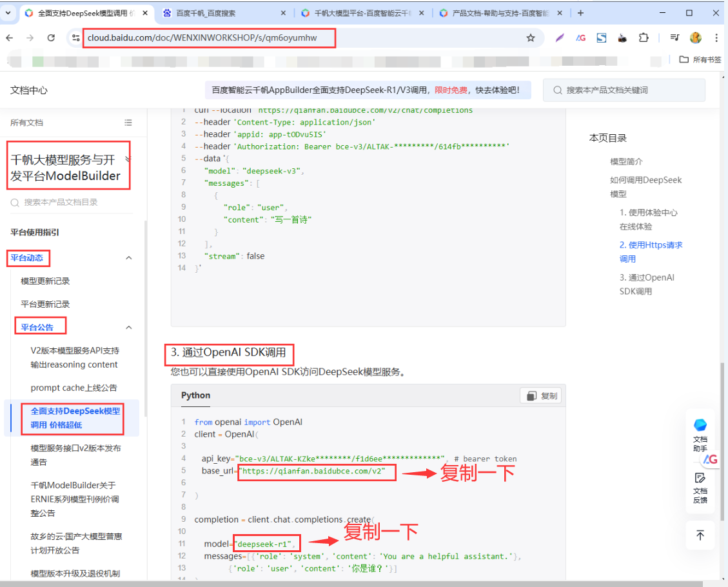The height and width of the screenshot is (587, 728).
Task: Open the tab search dropdown arrow
Action: click(8, 13)
